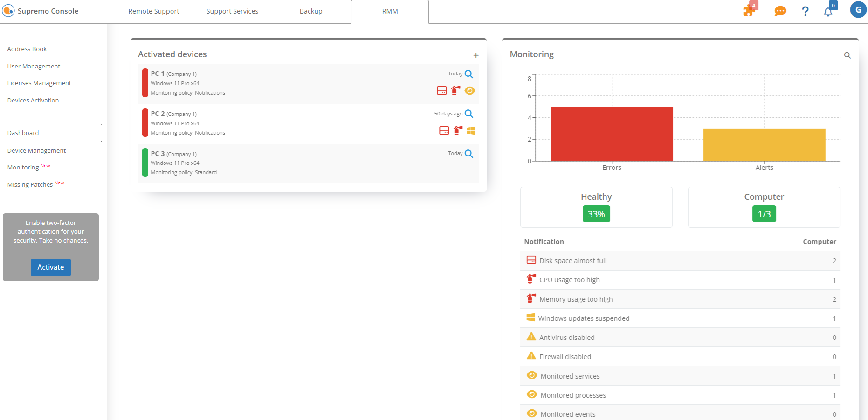Open Device Management in the sidebar

pyautogui.click(x=37, y=151)
